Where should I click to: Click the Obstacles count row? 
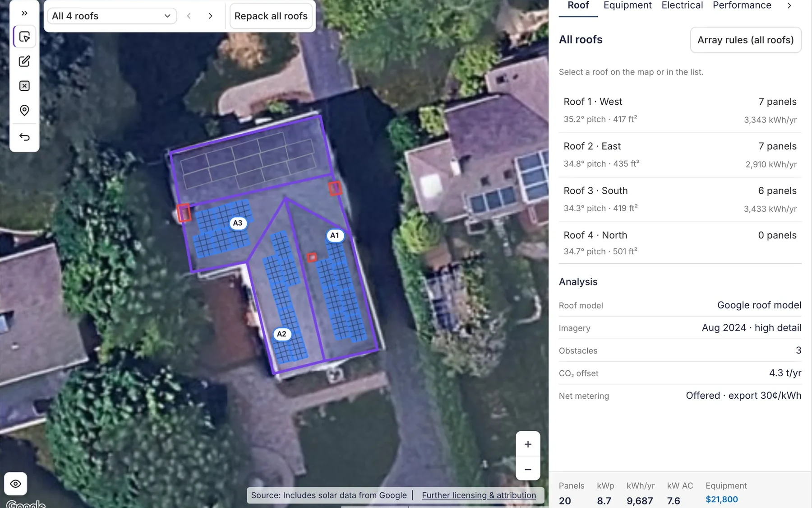click(x=680, y=350)
